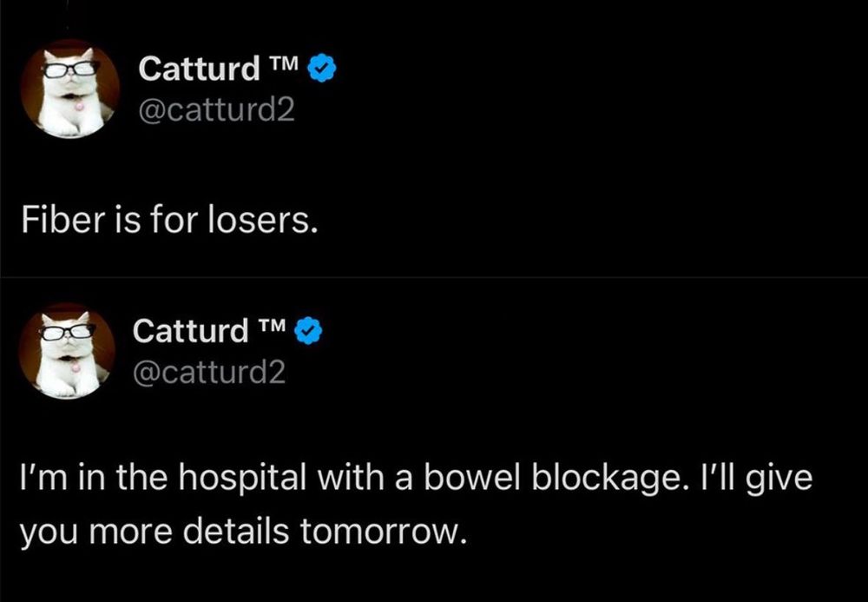This screenshot has width=868, height=602.
Task: Click the verified badge on the second tweet
Action: coord(310,331)
